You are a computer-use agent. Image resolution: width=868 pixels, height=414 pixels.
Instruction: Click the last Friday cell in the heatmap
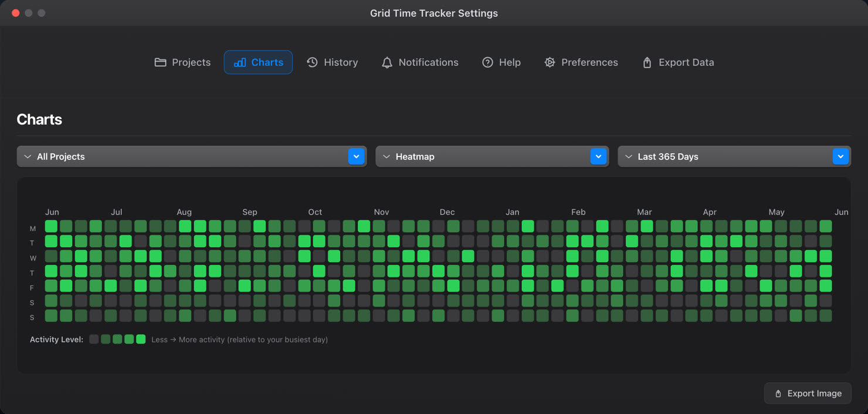[826, 286]
